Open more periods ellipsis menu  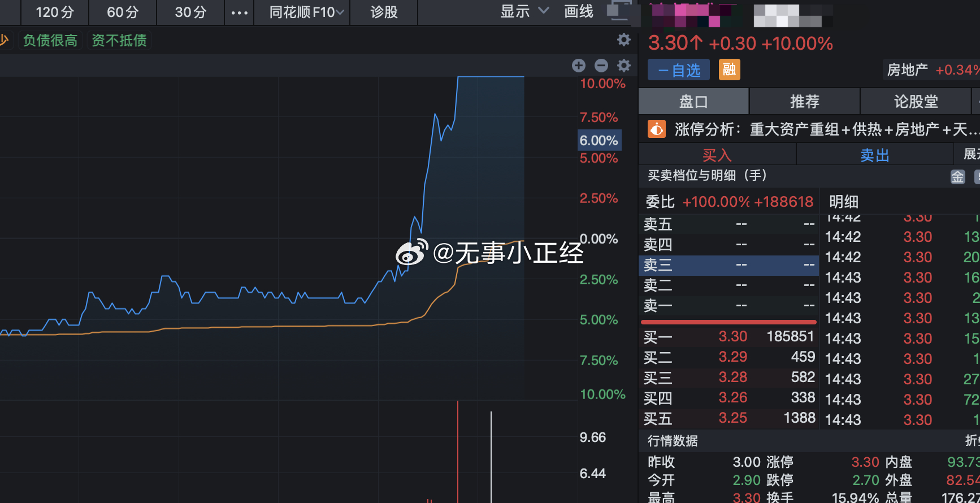[239, 12]
